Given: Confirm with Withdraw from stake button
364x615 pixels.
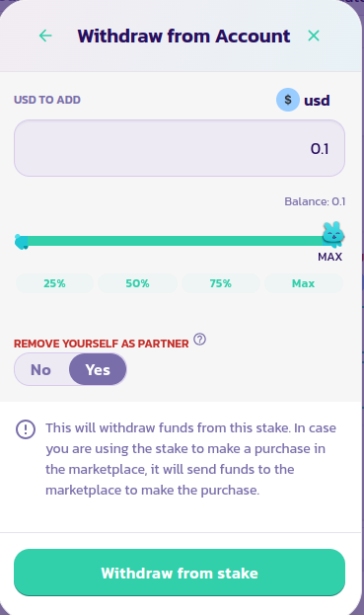Looking at the screenshot, I should 180,573.
